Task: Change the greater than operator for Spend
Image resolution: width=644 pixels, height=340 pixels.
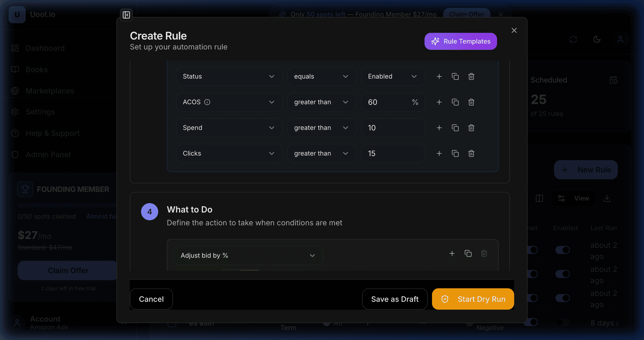Action: (322, 128)
